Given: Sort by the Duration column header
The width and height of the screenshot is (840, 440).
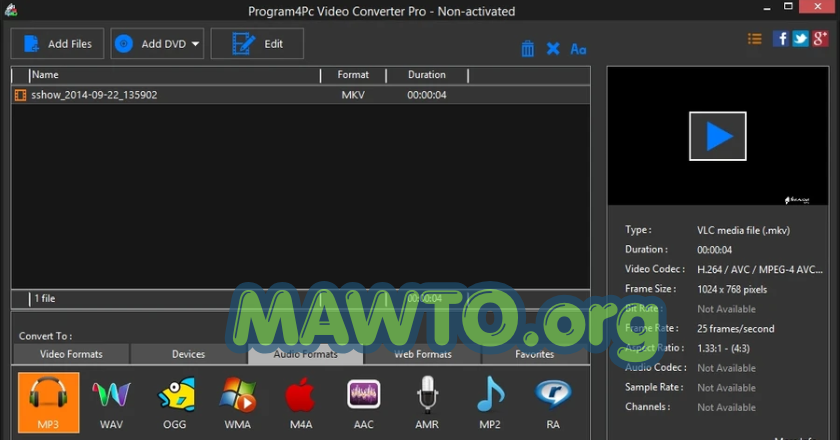Looking at the screenshot, I should point(427,75).
